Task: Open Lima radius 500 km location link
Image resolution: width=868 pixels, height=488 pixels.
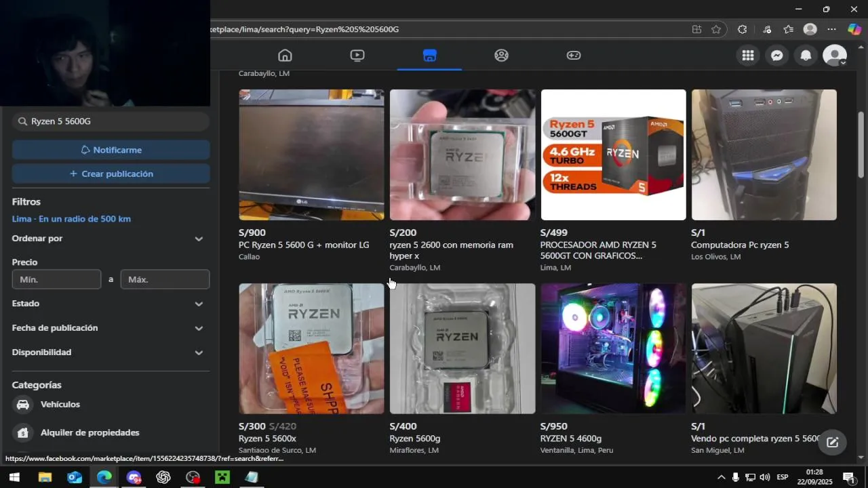Action: click(71, 219)
